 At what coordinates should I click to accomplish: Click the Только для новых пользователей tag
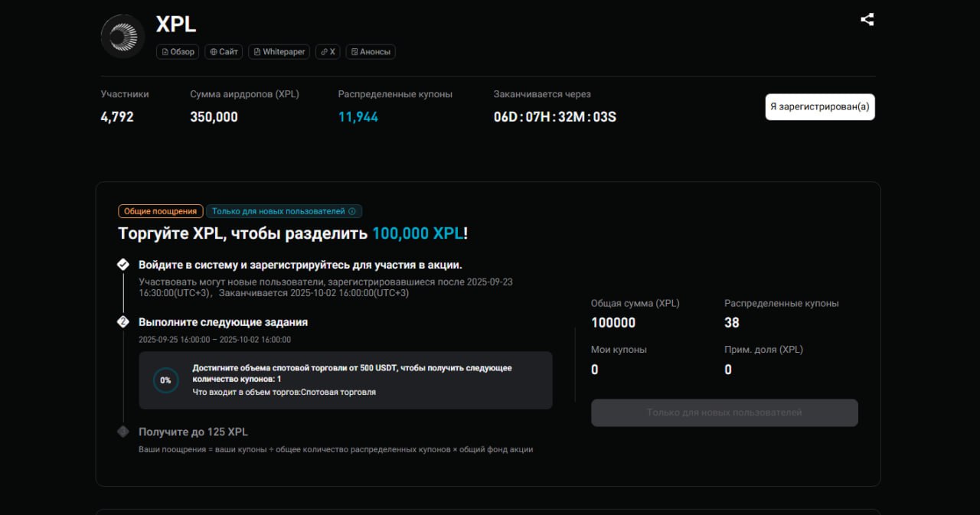279,211
